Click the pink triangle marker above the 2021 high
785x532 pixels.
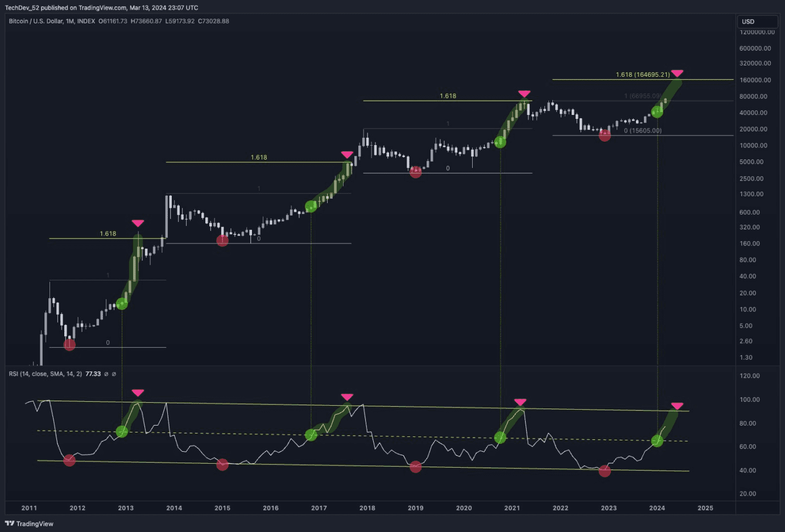[524, 93]
